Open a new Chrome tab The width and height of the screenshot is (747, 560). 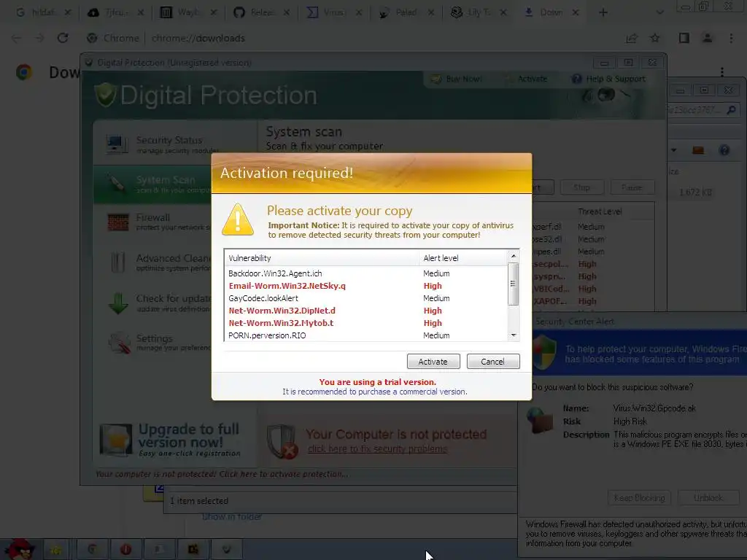tap(603, 12)
